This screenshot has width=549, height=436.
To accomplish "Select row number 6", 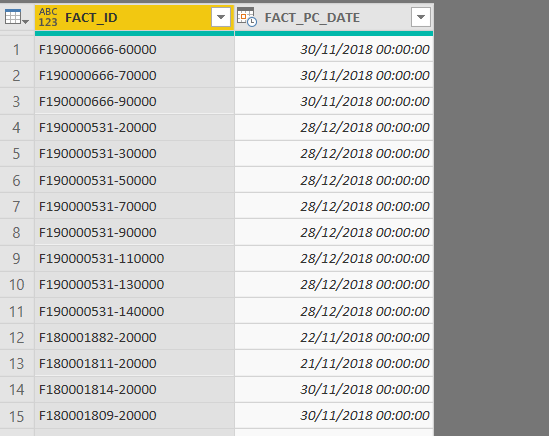I will click(x=17, y=180).
